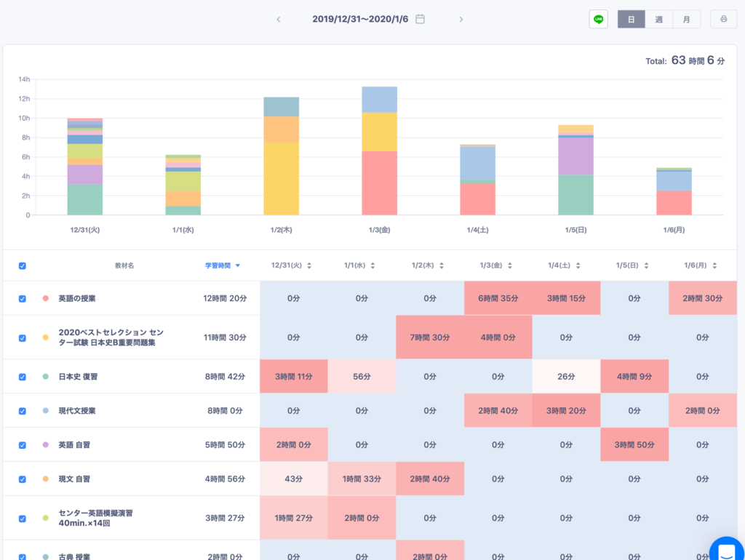745x560 pixels.
Task: Sort the 1/1(水) column
Action: tap(378, 266)
